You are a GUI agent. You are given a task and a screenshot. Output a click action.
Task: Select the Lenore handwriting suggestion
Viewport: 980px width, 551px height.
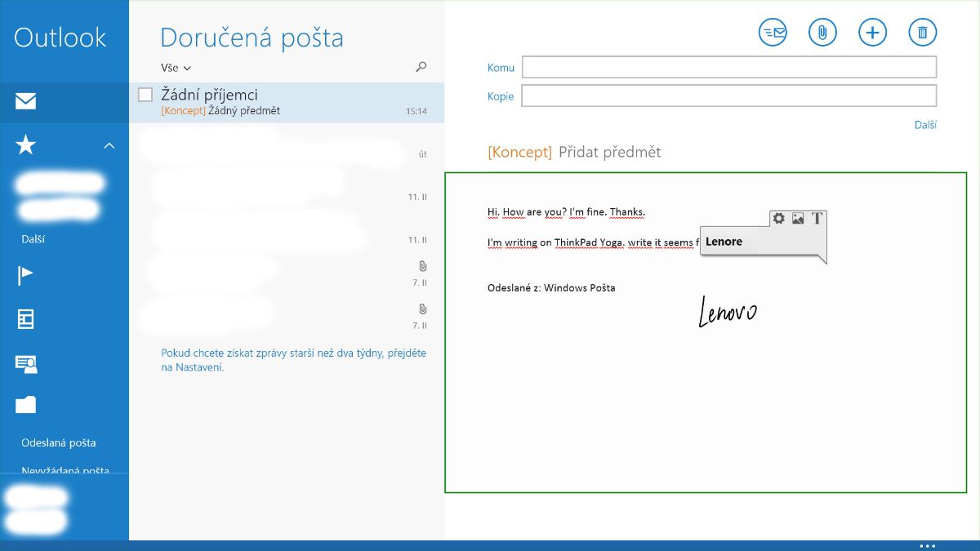point(724,242)
